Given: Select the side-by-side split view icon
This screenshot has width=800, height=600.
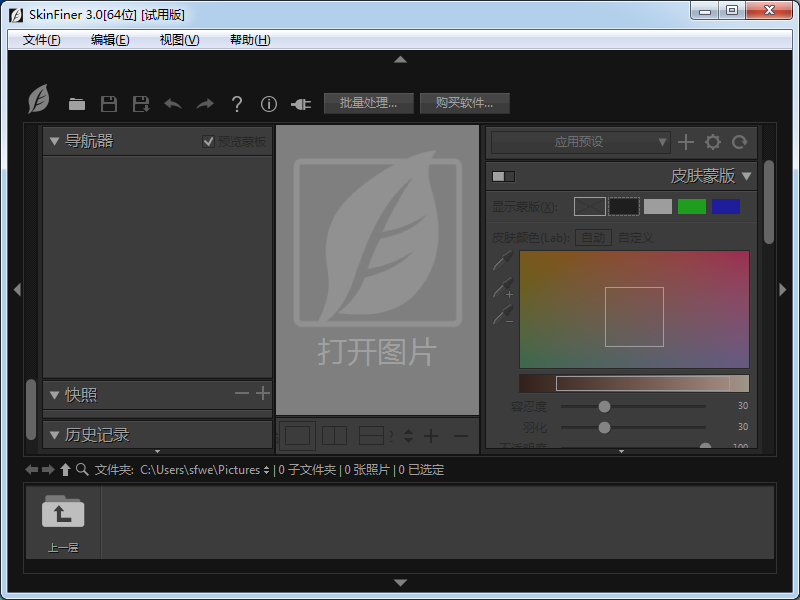Looking at the screenshot, I should coord(334,435).
